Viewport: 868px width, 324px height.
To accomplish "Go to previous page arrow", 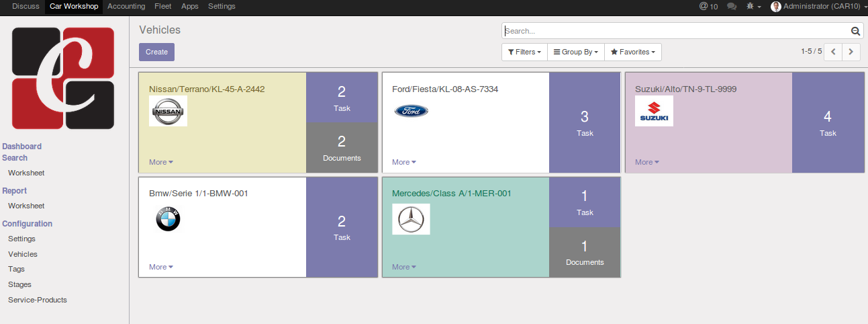I will pyautogui.click(x=833, y=52).
